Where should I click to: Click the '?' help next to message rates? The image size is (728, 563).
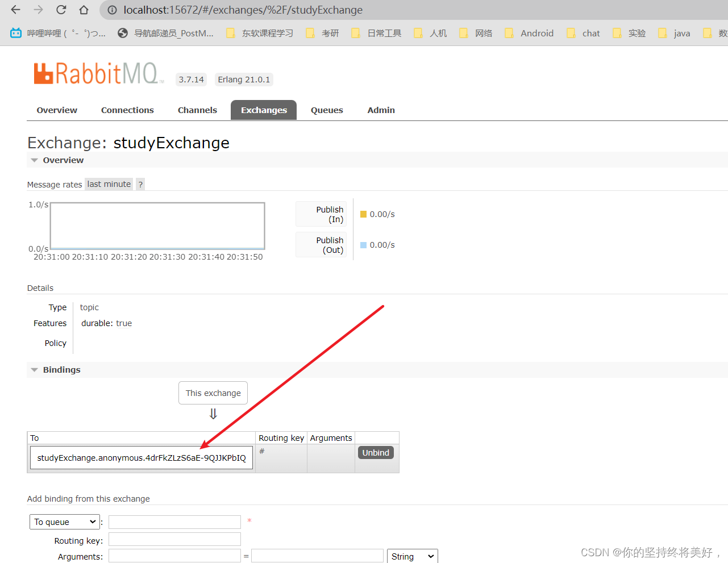pyautogui.click(x=140, y=184)
